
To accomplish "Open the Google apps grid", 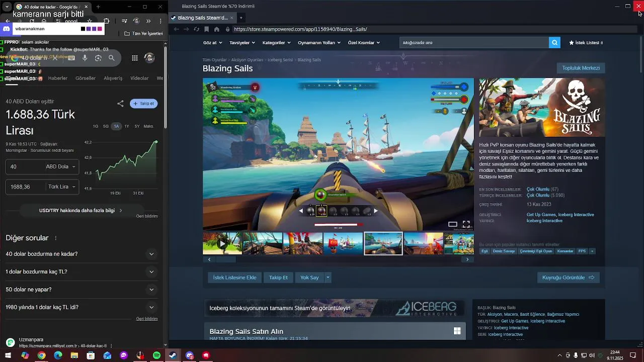I will 135,58.
